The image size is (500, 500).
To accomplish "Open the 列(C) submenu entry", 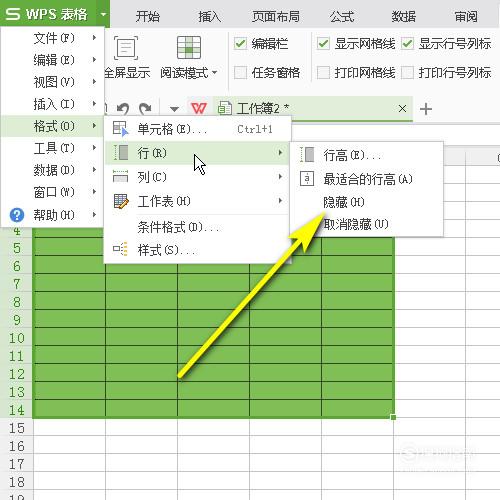I will pyautogui.click(x=197, y=177).
